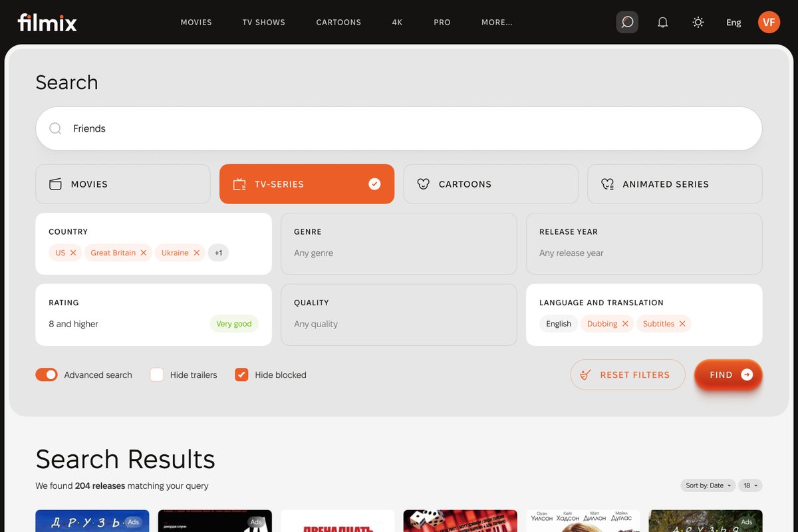Viewport: 798px width, 532px height.
Task: Open the 4K nav item
Action: click(x=398, y=22)
